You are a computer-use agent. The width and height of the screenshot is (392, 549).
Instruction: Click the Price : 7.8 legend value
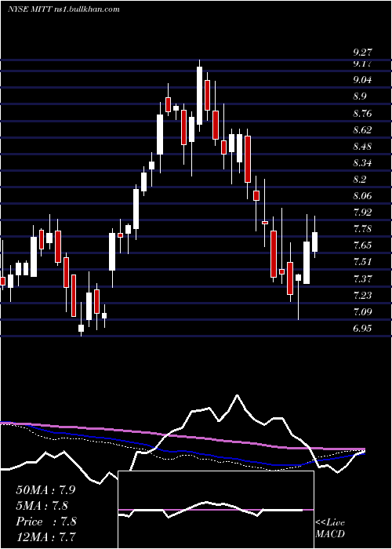point(46,522)
